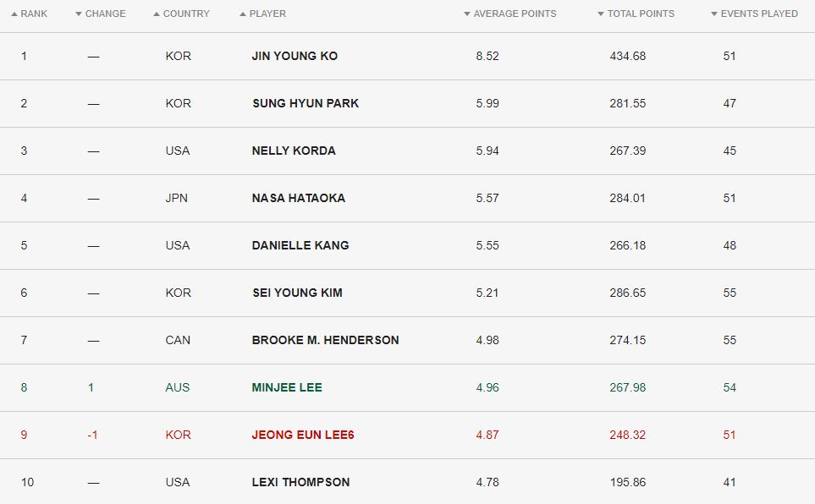815x504 pixels.
Task: Click the sort arrow beside TOTAL POINTS
Action: pyautogui.click(x=601, y=14)
